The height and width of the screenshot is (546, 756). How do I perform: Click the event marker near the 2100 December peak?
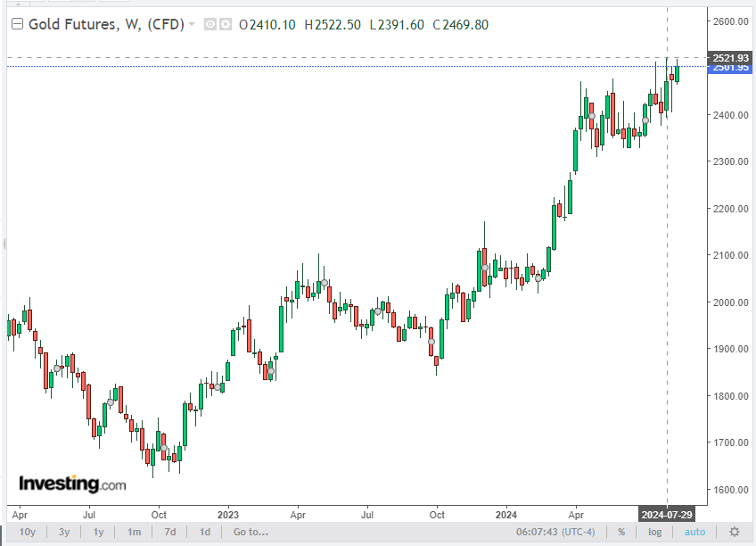pos(485,268)
